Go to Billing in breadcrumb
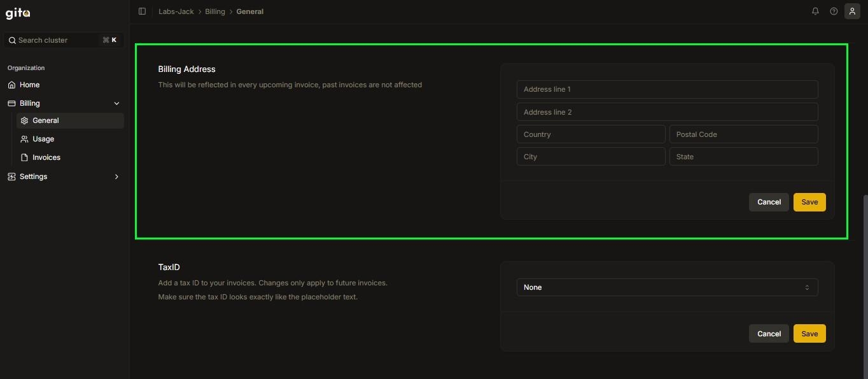This screenshot has width=868, height=379. click(215, 11)
